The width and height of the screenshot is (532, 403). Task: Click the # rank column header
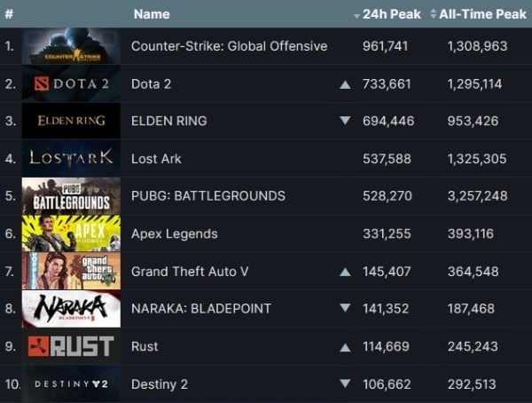[9, 14]
